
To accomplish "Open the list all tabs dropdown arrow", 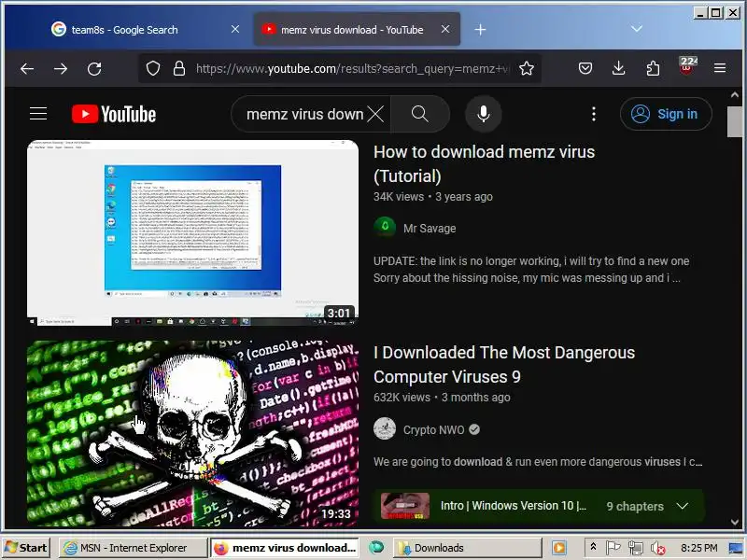I will click(637, 29).
